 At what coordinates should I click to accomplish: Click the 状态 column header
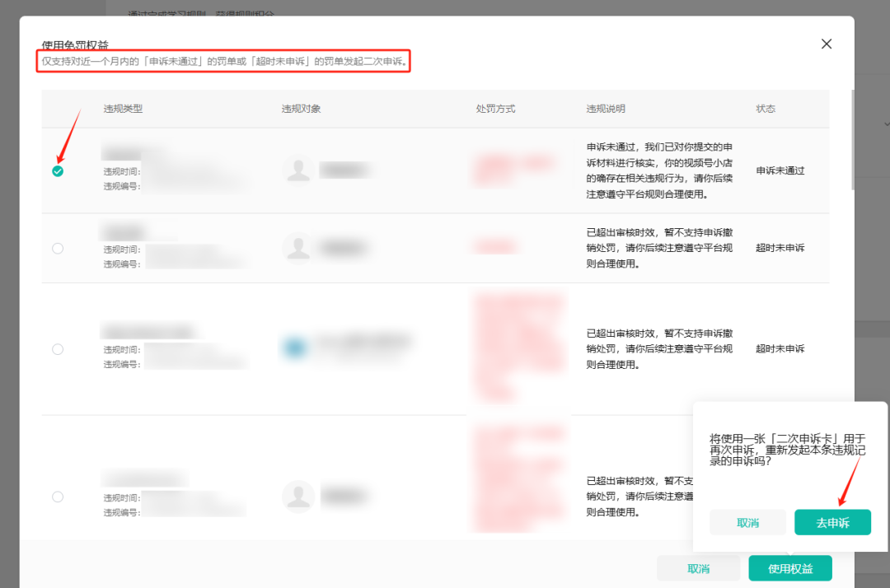click(x=766, y=108)
